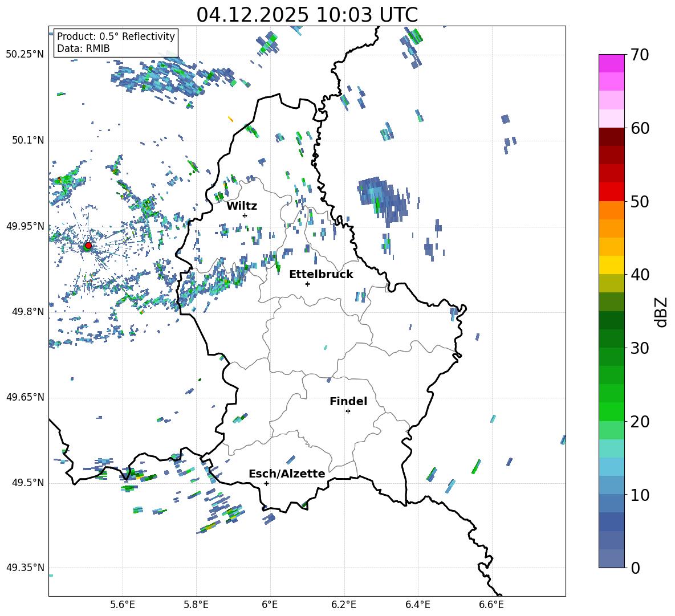This screenshot has height=616, width=675.
Task: Click the Wiltz station cross marker
Action: tap(245, 215)
